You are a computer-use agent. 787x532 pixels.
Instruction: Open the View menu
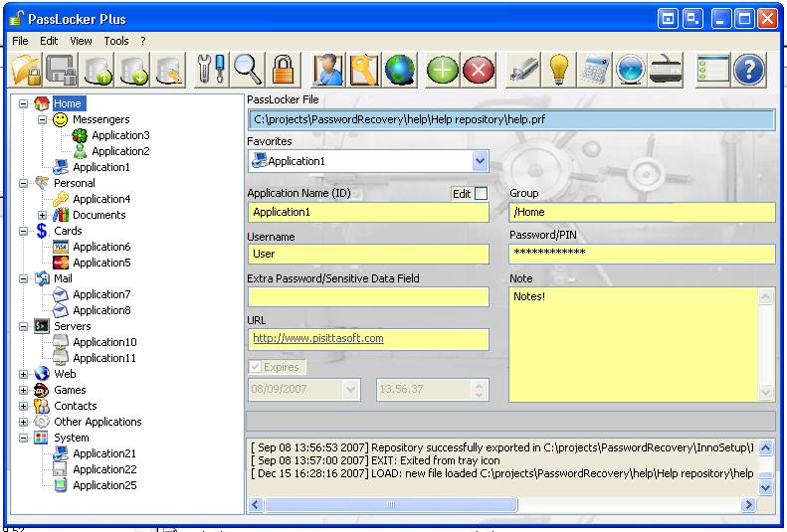(81, 41)
